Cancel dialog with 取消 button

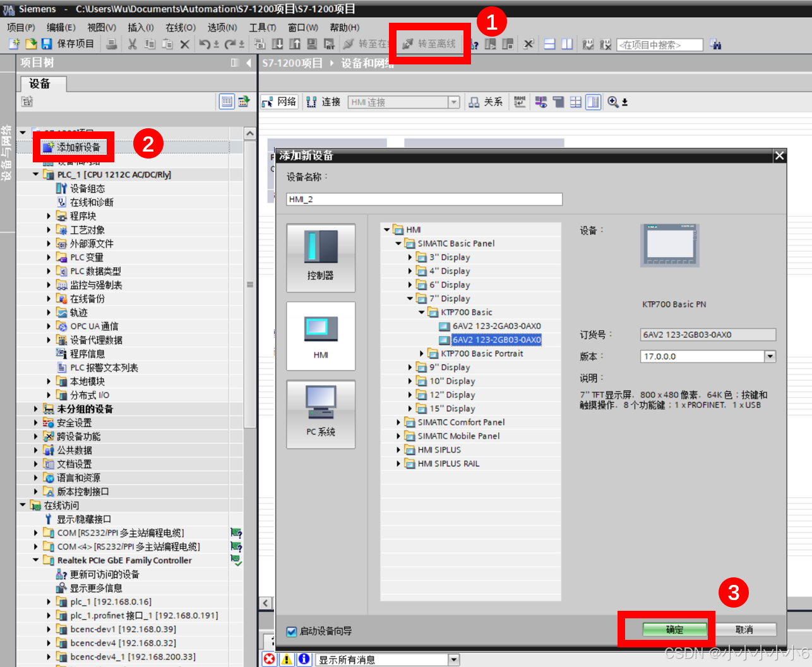[744, 630]
